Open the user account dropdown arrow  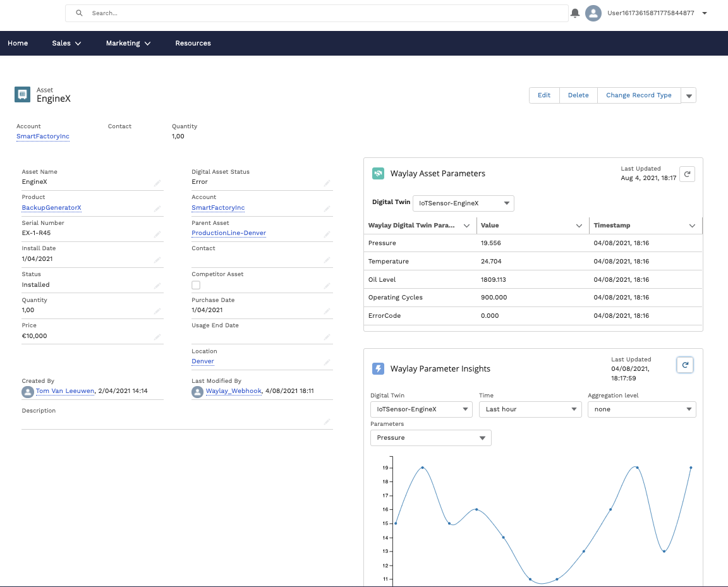point(705,13)
